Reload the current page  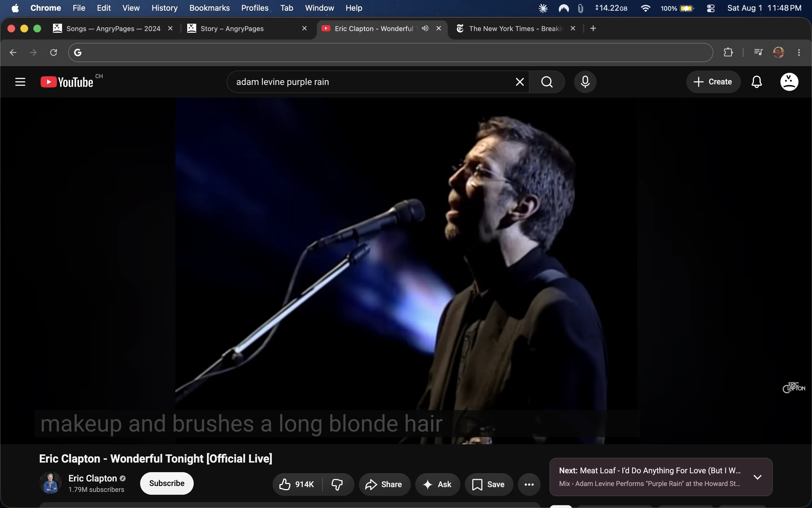tap(54, 52)
